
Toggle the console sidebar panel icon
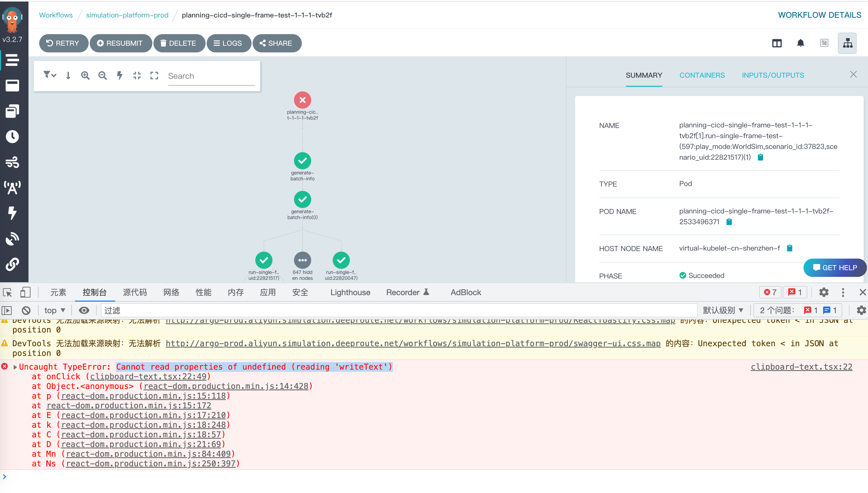pos(7,310)
